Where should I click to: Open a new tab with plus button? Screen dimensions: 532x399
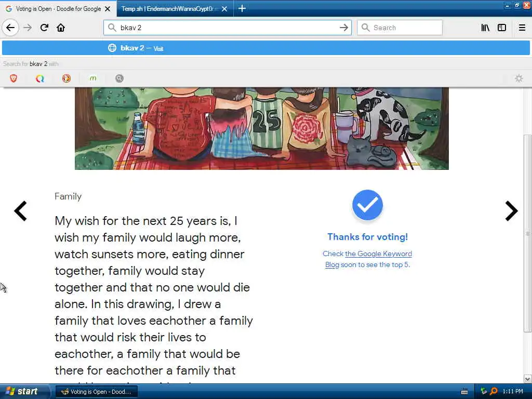pos(242,8)
